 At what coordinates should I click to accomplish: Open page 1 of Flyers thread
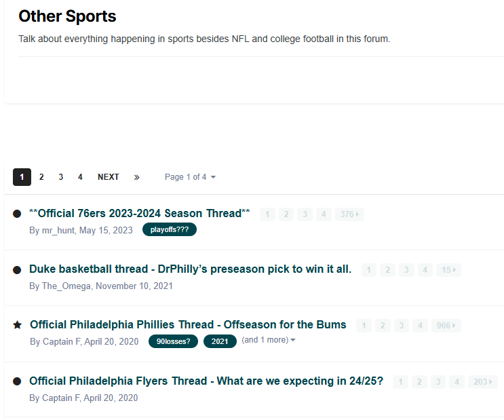click(400, 382)
